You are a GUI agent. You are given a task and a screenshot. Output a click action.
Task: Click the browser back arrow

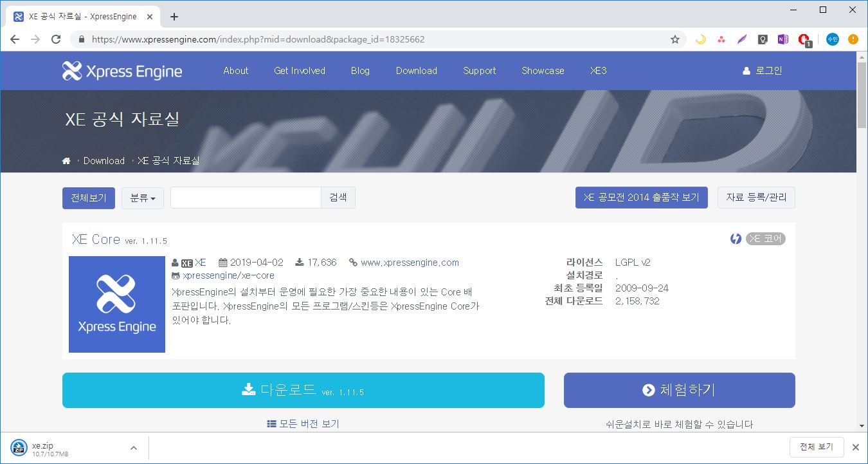[15, 39]
